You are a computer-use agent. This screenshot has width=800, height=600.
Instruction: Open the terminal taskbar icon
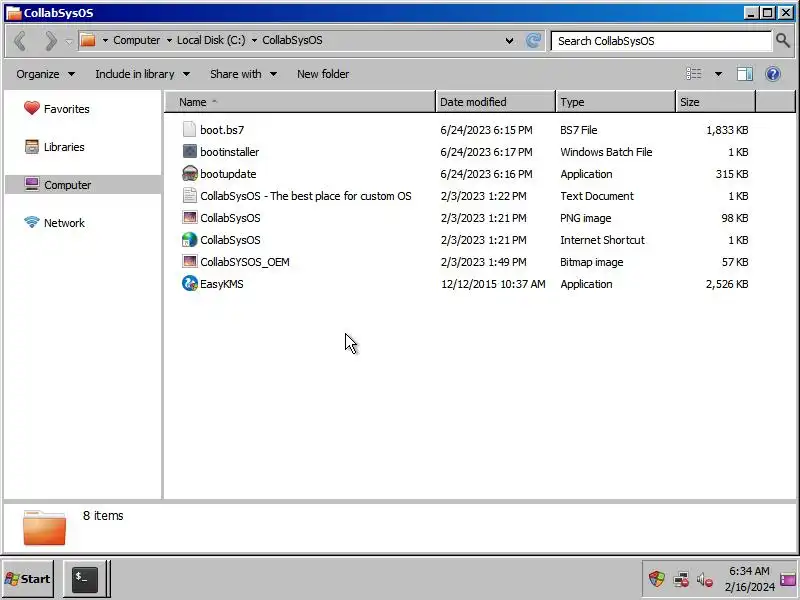click(85, 579)
